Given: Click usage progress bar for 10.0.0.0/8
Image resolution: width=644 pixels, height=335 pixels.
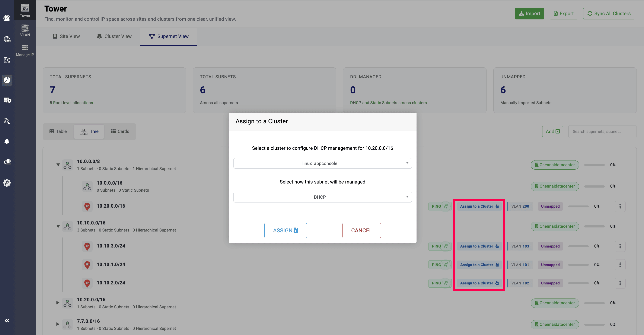Looking at the screenshot, I should (594, 165).
